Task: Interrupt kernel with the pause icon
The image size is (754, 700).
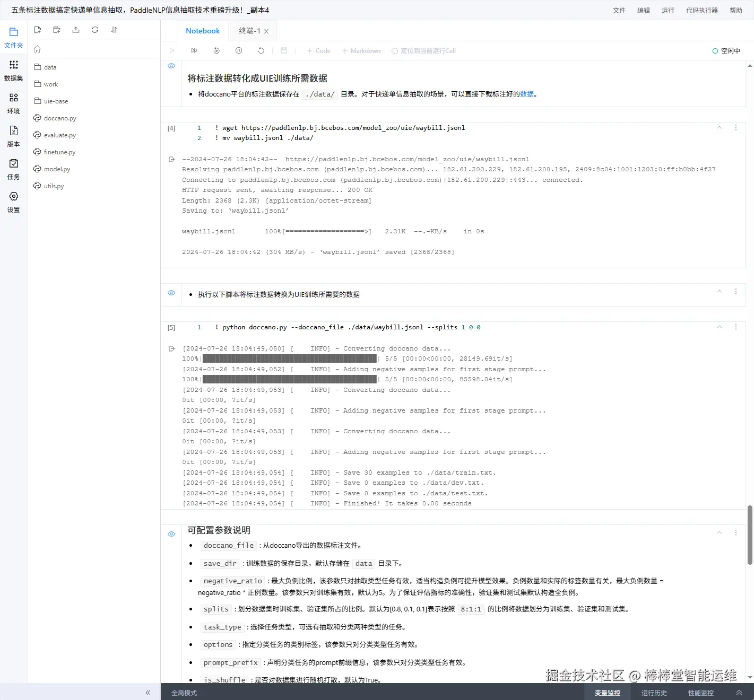Action: pyautogui.click(x=239, y=50)
